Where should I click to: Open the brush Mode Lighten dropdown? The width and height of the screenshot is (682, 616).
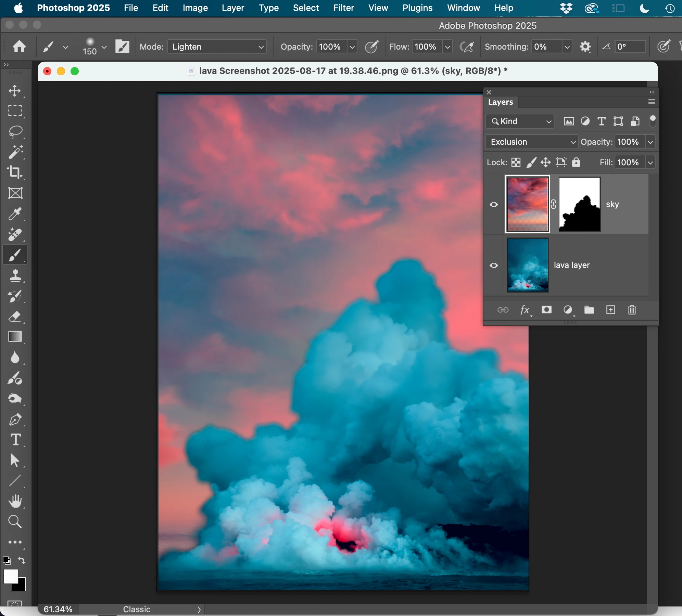217,47
